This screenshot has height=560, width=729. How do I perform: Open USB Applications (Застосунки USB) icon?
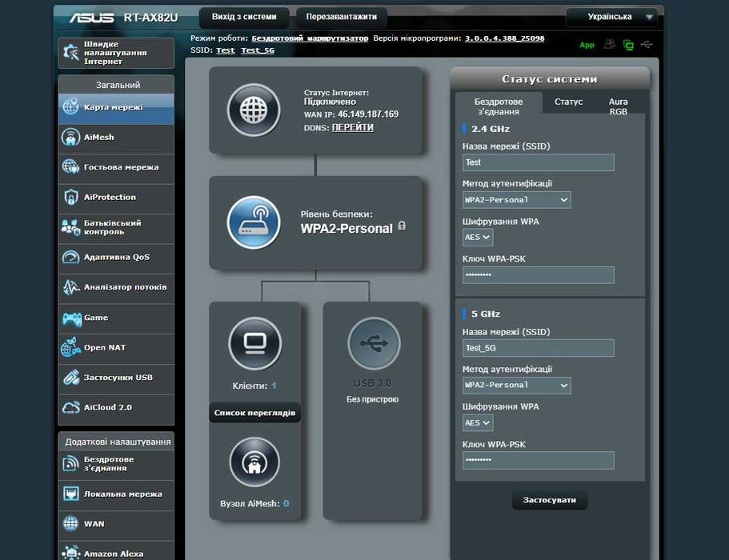[70, 378]
